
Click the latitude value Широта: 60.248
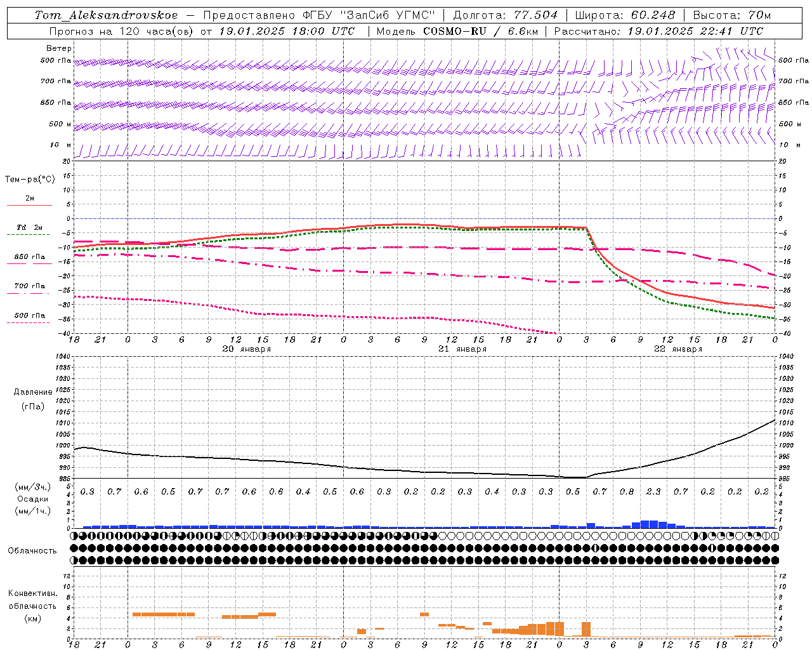pos(625,15)
